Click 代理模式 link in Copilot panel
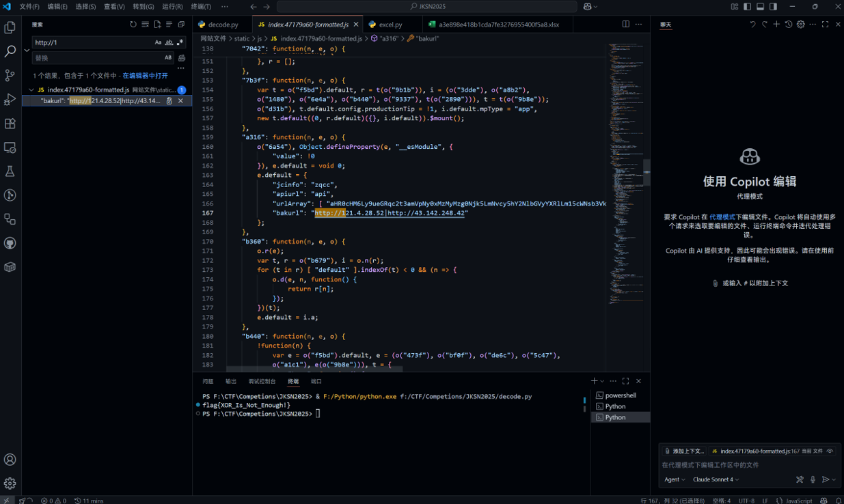This screenshot has width=844, height=504. [x=722, y=216]
